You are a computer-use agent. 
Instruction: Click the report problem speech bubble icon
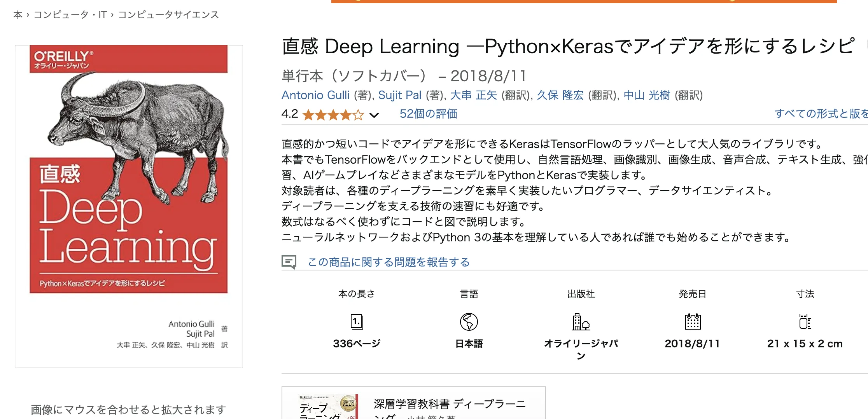[289, 262]
